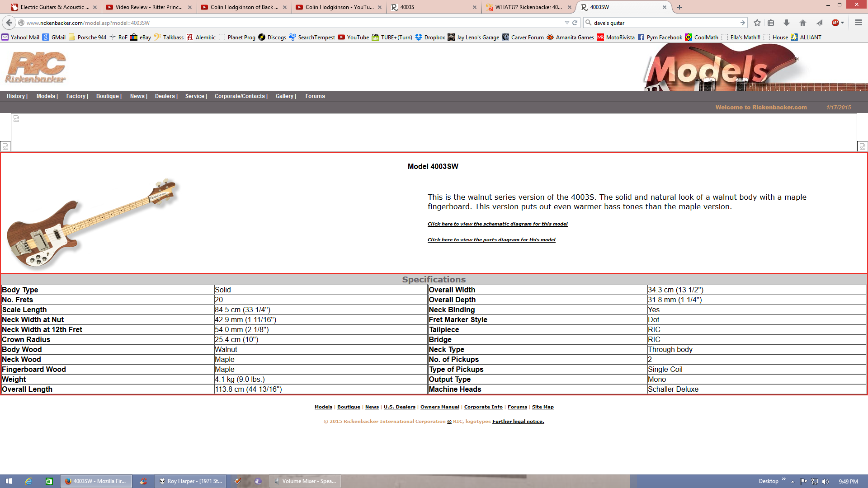Open the U.S. Dealers footer link
Viewport: 868px width, 488px height.
(400, 407)
